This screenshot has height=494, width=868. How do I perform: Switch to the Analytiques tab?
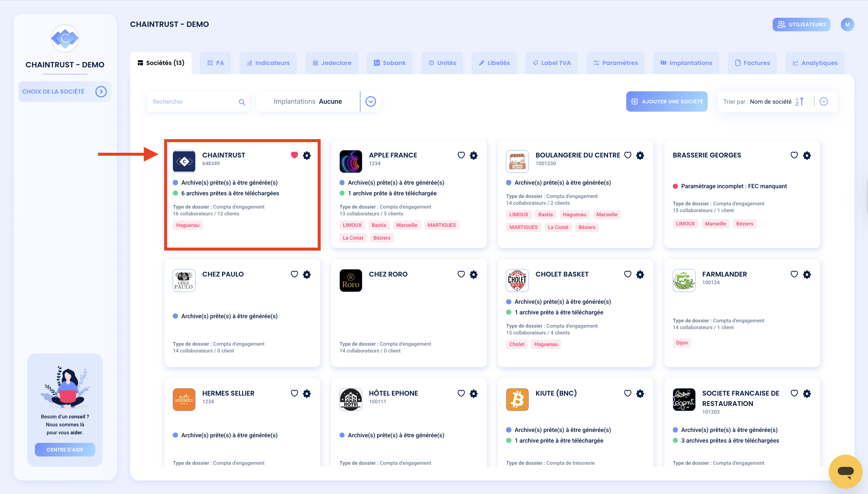point(815,63)
